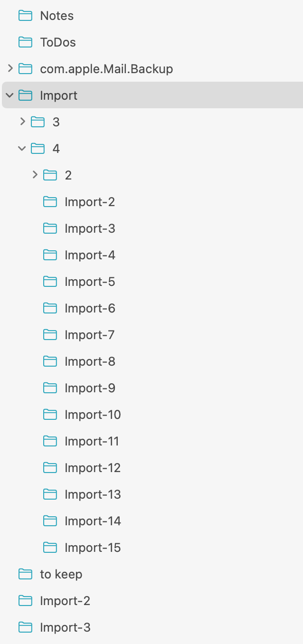Expand subfolder 2 inside folder 4
Viewport: 303px width, 644px height.
click(x=35, y=175)
